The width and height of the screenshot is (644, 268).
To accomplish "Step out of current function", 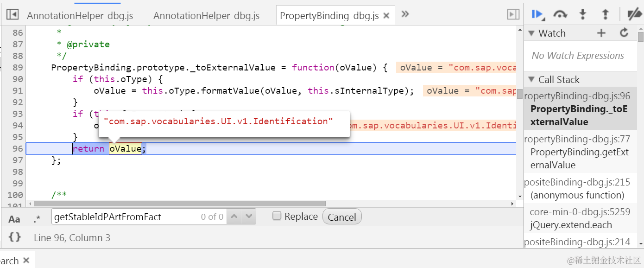I will pyautogui.click(x=605, y=15).
